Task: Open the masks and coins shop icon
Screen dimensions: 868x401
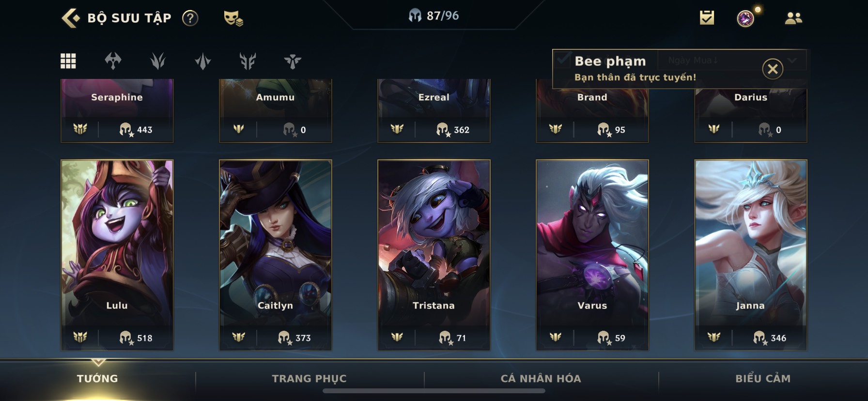Action: [x=233, y=18]
